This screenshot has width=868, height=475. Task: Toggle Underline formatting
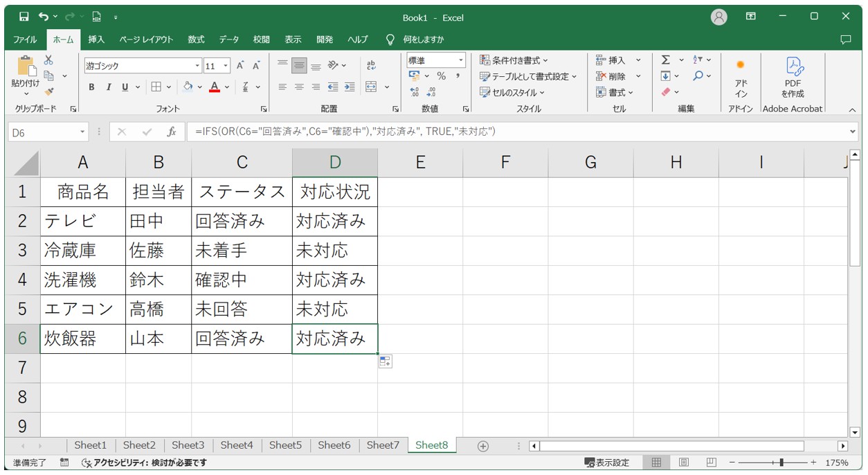[x=125, y=87]
